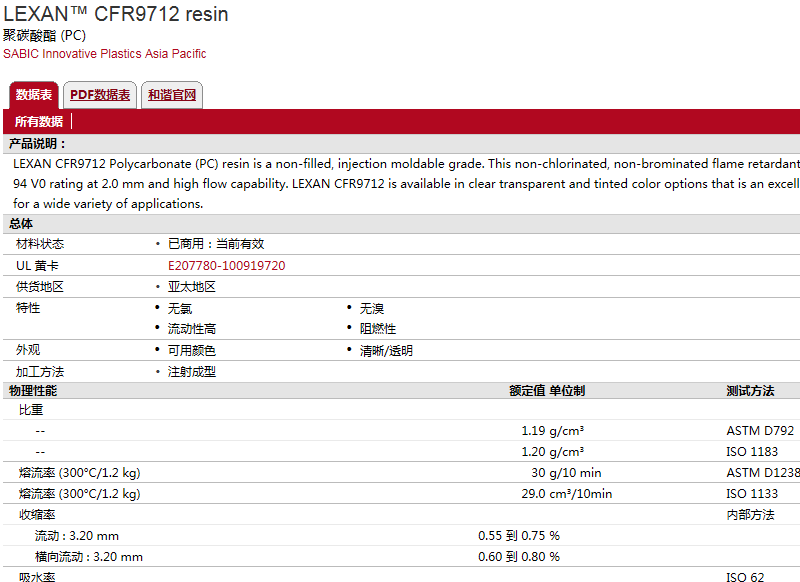
Task: Click the 注射成型 processing method
Action: coord(192,372)
